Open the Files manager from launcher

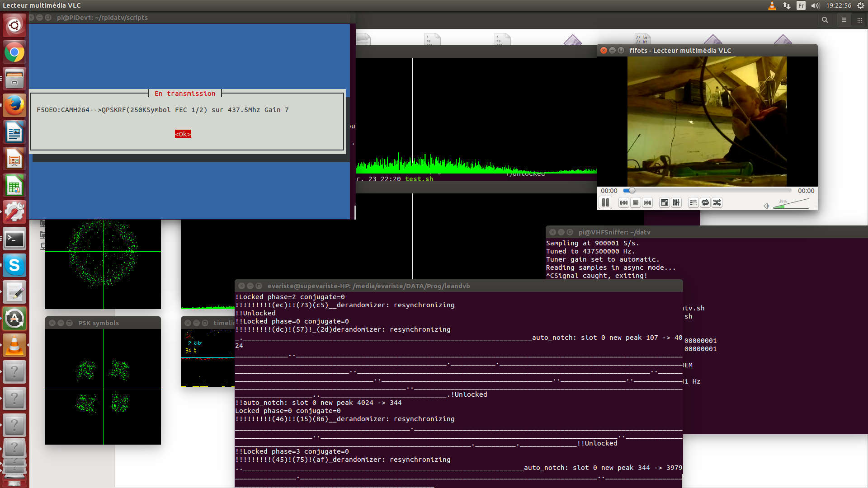point(14,79)
